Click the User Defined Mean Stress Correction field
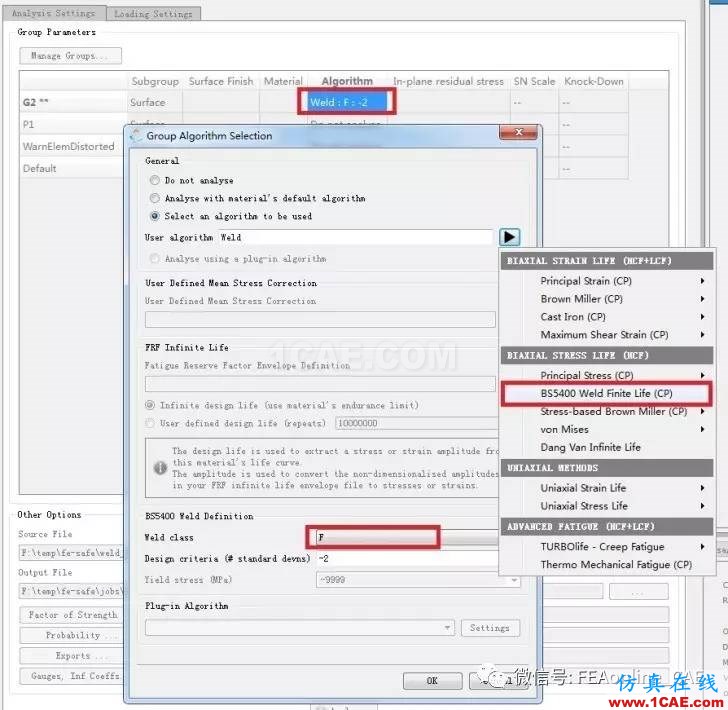 click(x=320, y=319)
